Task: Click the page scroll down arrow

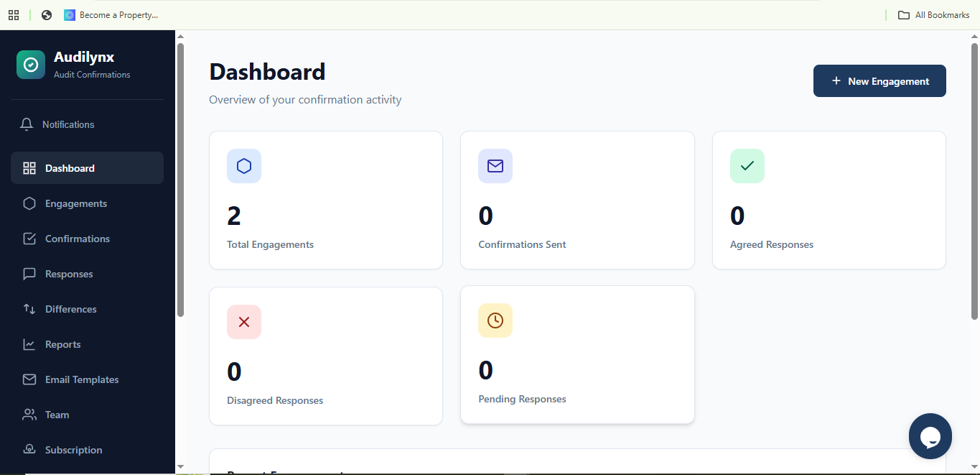Action: click(x=974, y=467)
